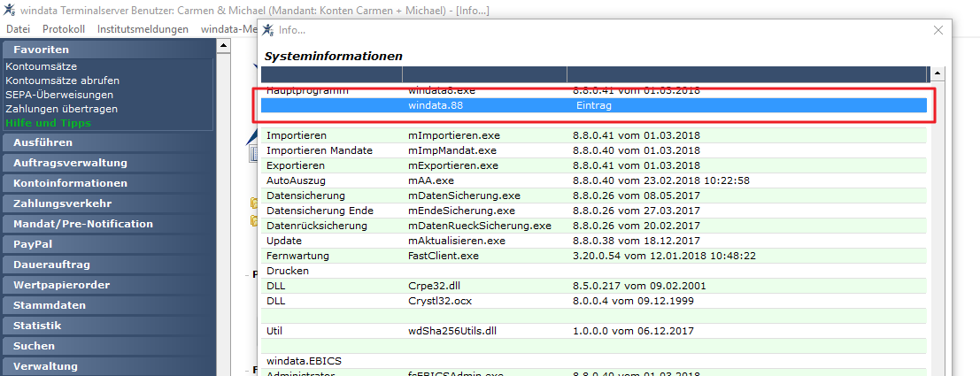The width and height of the screenshot is (980, 376).
Task: Expand the Ausführen section
Action: (107, 142)
